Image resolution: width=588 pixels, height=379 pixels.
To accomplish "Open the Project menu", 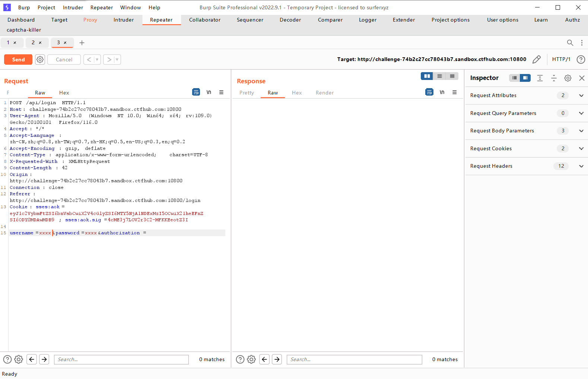I will (x=47, y=7).
